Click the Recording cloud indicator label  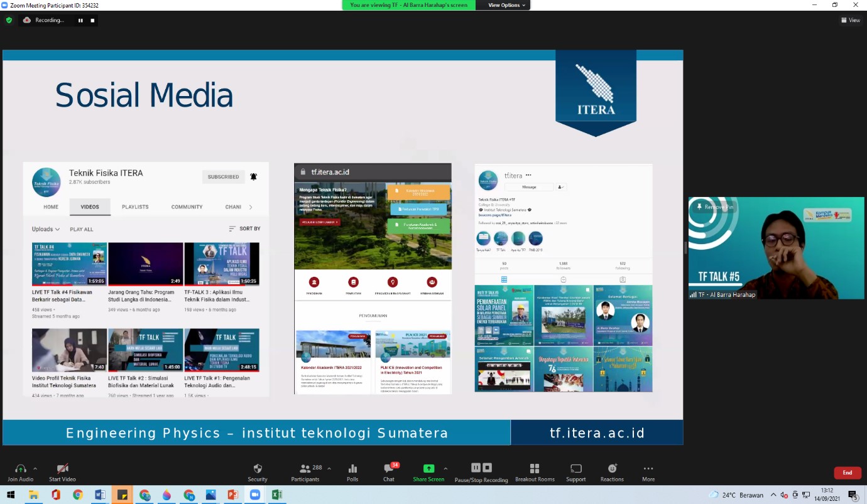pyautogui.click(x=43, y=20)
